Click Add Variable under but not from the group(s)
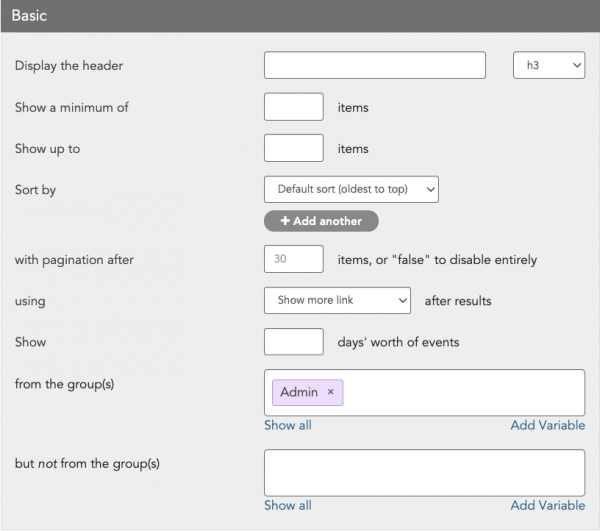The width and height of the screenshot is (600, 531). pyautogui.click(x=548, y=505)
